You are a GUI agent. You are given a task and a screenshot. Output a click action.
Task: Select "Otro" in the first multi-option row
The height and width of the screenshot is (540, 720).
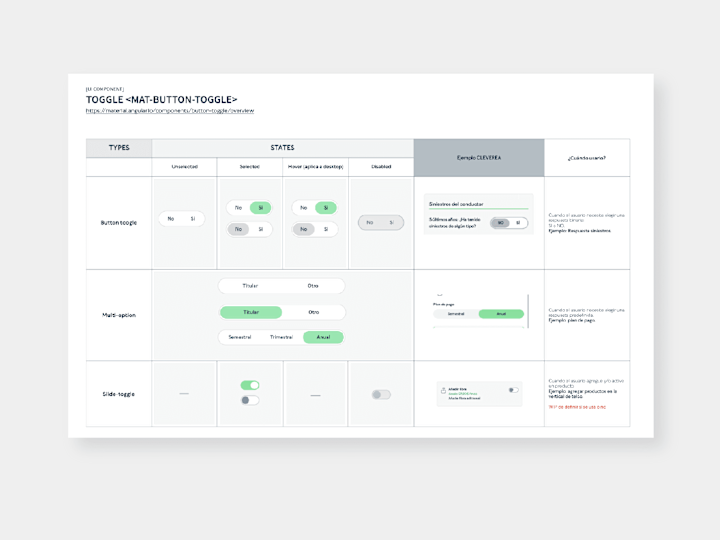tap(313, 286)
